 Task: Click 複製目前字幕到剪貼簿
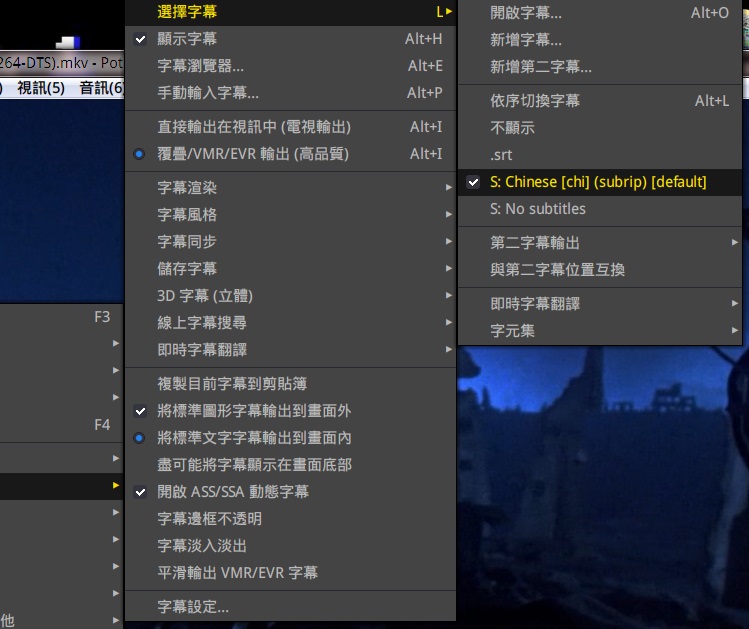(290, 384)
